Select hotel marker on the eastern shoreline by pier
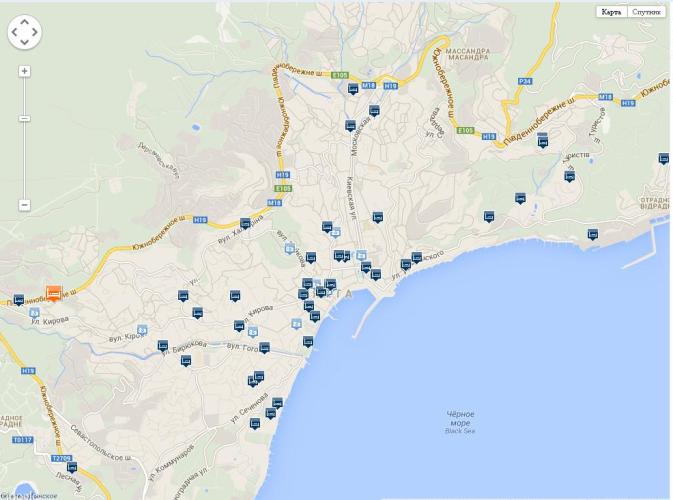673x500 pixels. (592, 234)
